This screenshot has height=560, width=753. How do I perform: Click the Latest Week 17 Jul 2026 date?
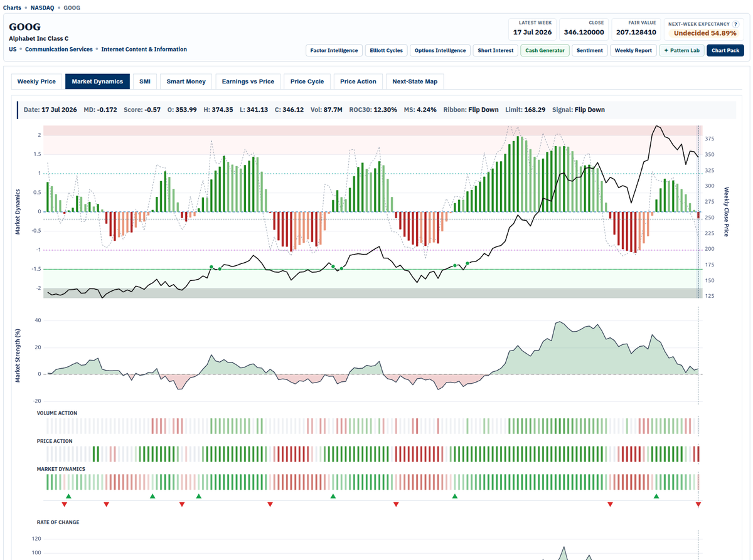point(532,32)
